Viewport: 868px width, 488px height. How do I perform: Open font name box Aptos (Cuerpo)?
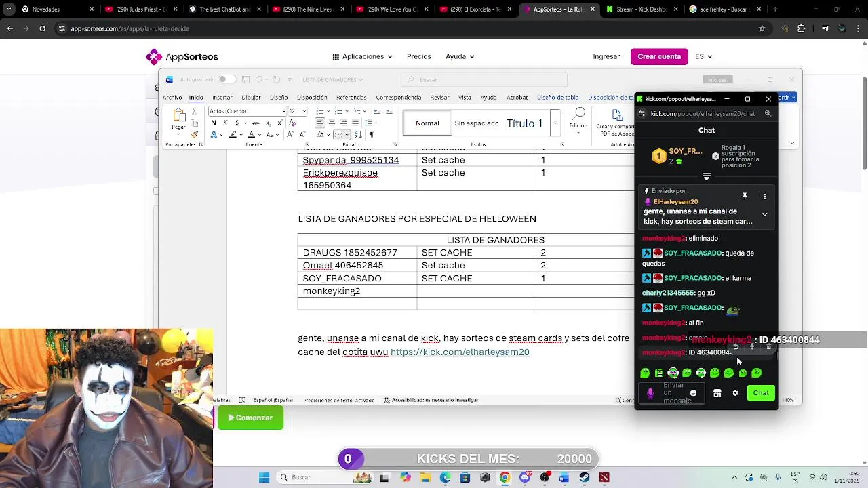click(x=247, y=111)
